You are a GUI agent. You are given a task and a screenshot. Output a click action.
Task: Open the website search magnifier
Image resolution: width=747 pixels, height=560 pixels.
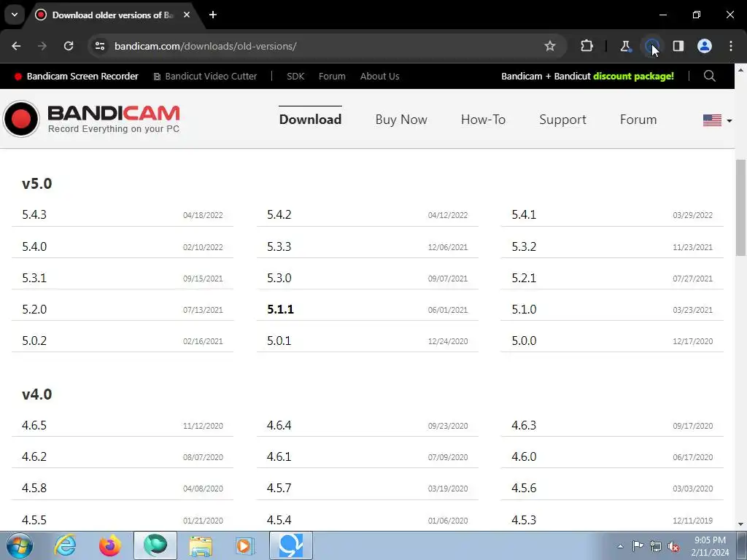coord(709,76)
